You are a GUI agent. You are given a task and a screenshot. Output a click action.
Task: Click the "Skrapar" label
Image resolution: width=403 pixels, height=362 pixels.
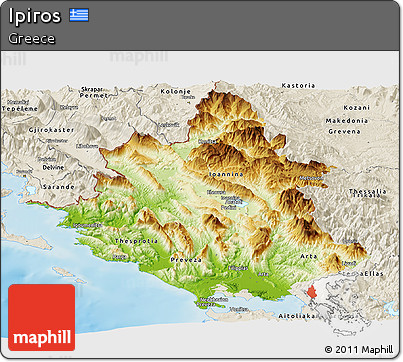coord(92,89)
